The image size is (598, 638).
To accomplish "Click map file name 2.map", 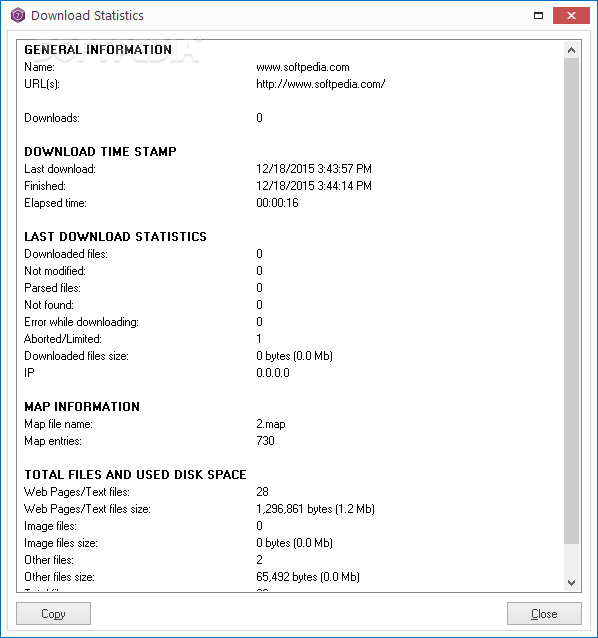I will 271,424.
